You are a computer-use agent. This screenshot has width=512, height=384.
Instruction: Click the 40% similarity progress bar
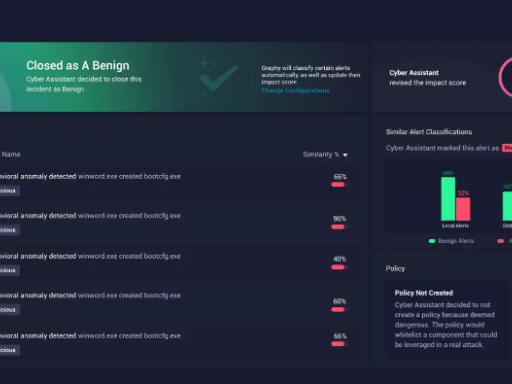click(340, 267)
